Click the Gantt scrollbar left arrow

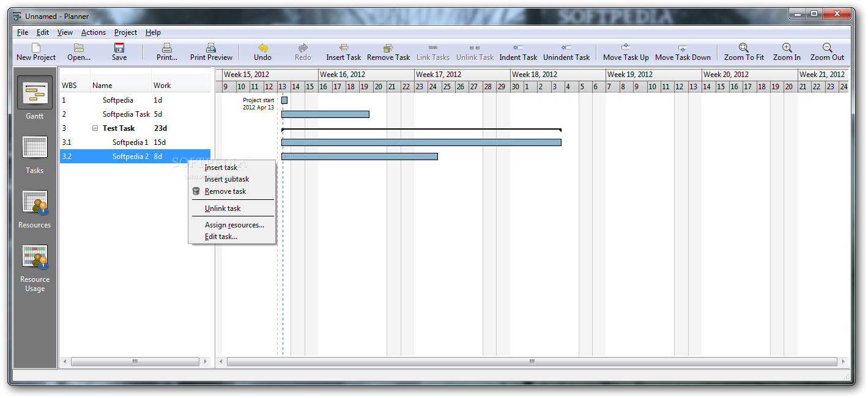[221, 361]
